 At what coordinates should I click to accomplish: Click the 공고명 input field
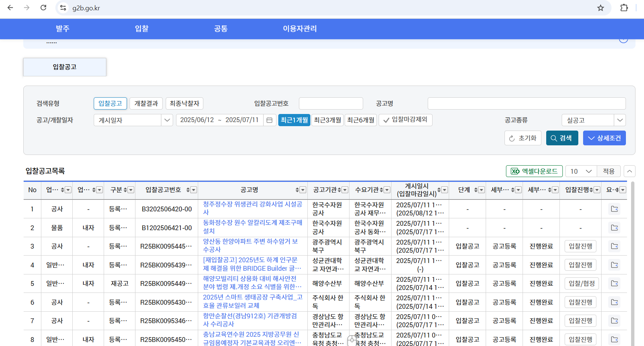[x=527, y=104]
